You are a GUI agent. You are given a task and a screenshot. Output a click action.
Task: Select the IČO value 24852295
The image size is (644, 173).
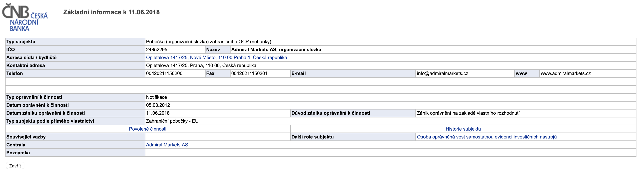click(157, 50)
